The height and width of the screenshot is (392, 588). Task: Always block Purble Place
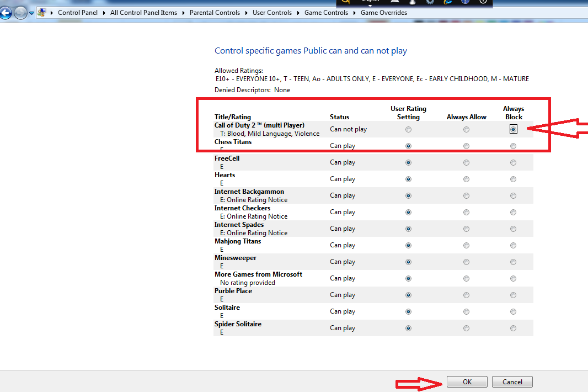pos(513,295)
